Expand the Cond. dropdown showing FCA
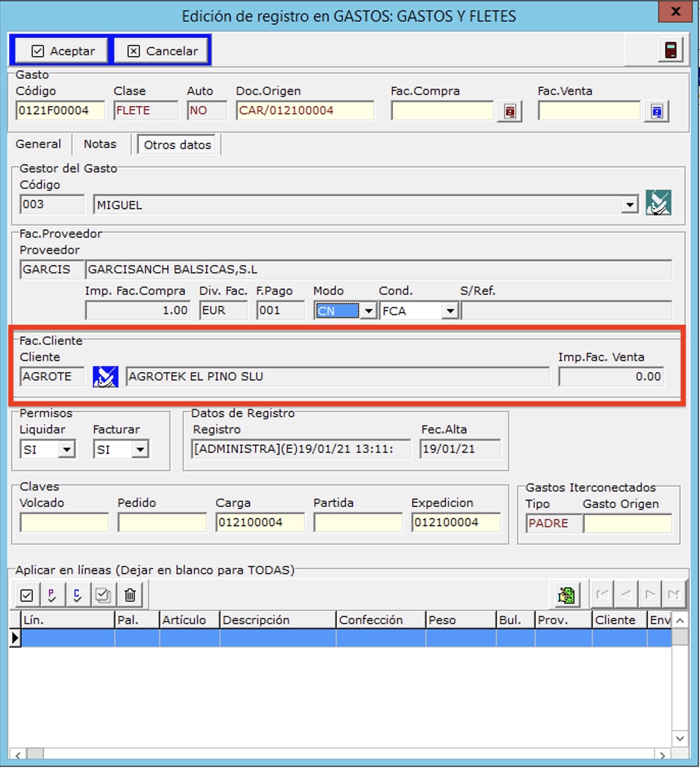The height and width of the screenshot is (768, 700). point(449,311)
